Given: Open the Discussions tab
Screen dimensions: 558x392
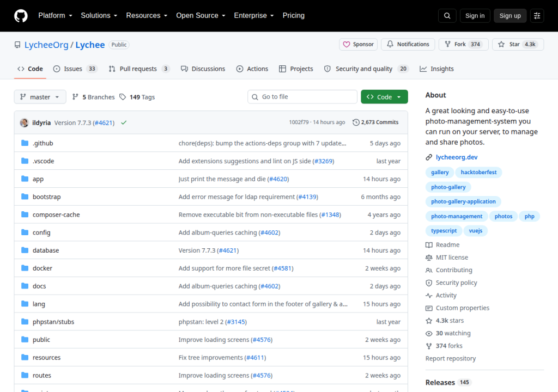Looking at the screenshot, I should point(203,69).
